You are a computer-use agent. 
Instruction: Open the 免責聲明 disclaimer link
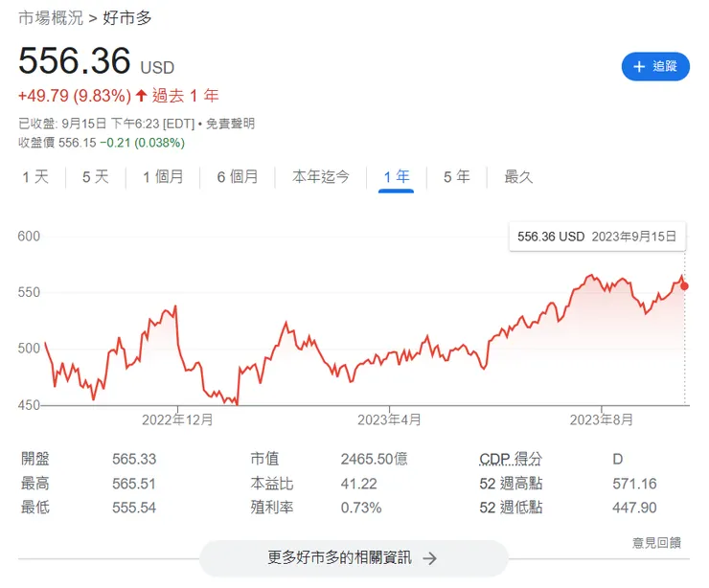(230, 124)
